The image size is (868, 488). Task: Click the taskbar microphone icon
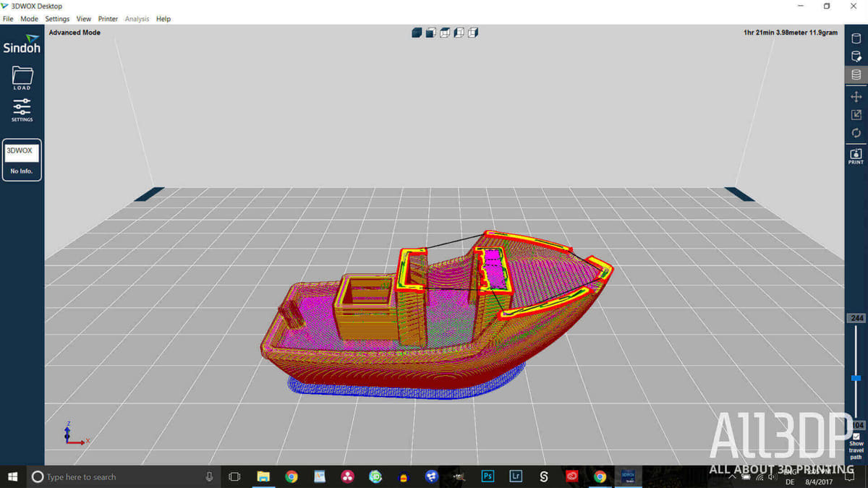209,476
